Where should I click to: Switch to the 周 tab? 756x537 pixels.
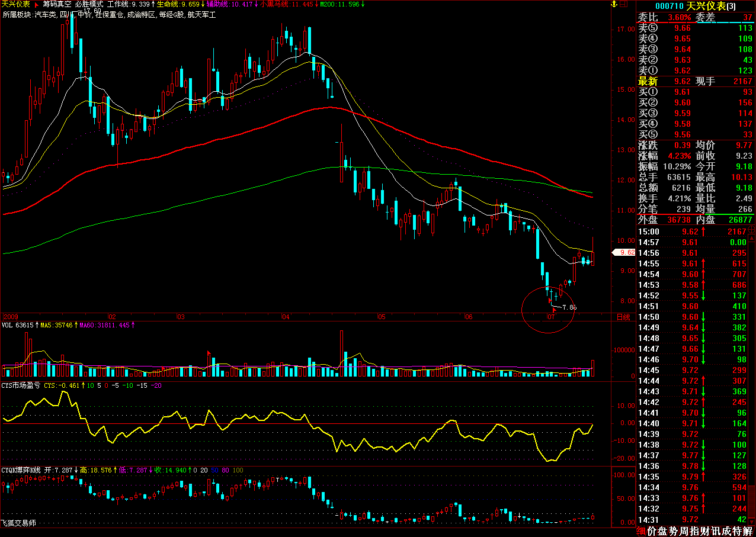(684, 531)
